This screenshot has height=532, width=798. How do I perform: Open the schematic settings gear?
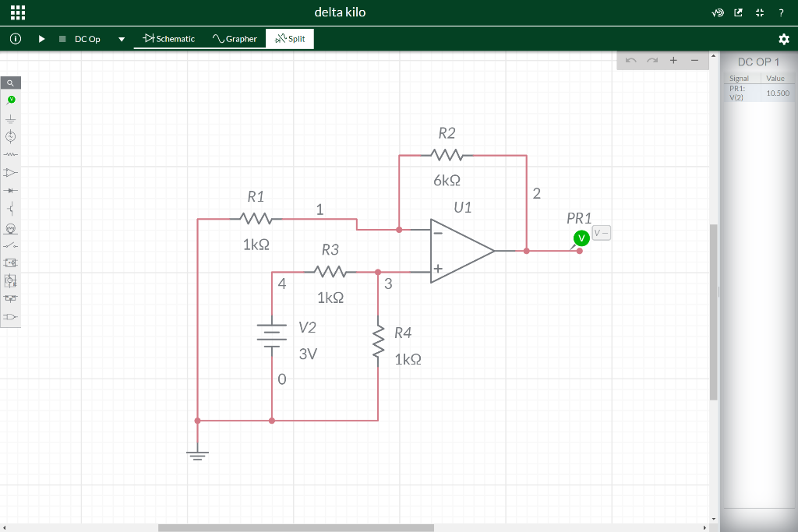tap(784, 38)
